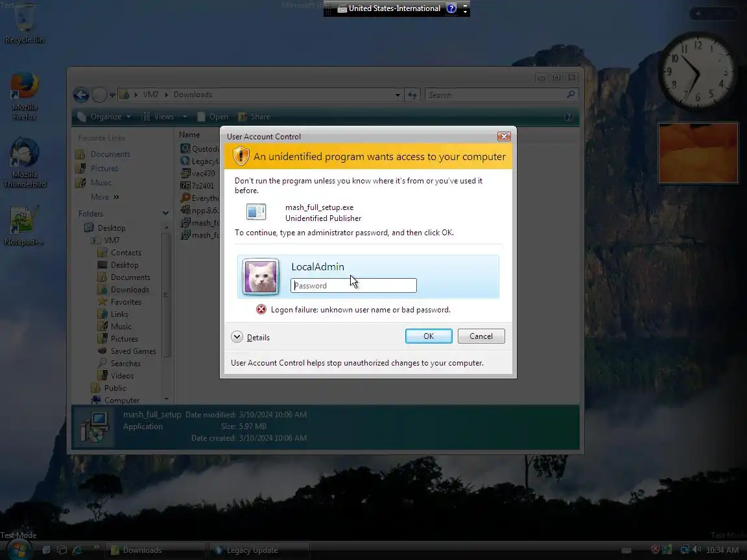747x560 pixels.
Task: Open the Mozilla Thunderbird desktop shortcut
Action: click(24, 163)
